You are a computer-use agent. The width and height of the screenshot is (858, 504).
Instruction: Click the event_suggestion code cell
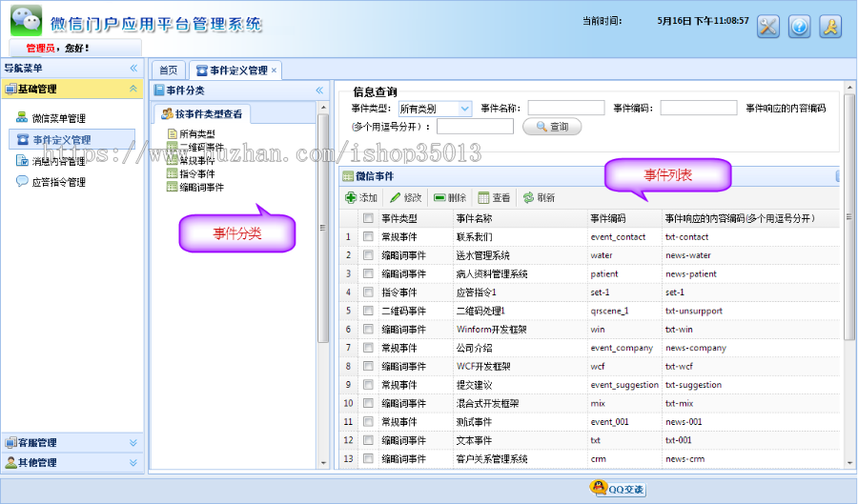pyautogui.click(x=624, y=385)
